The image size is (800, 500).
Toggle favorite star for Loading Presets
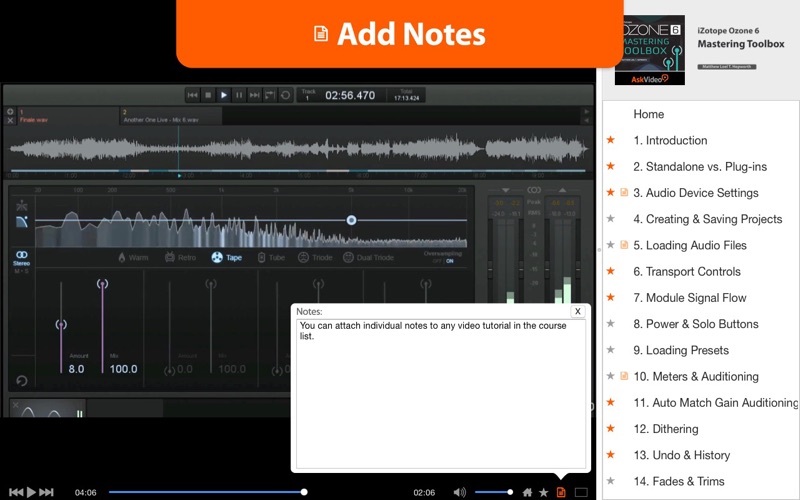click(610, 349)
